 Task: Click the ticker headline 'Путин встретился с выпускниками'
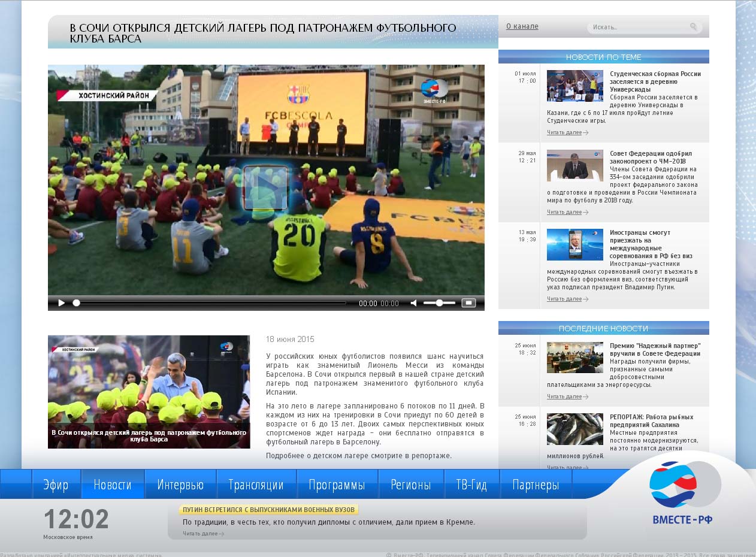coord(268,510)
